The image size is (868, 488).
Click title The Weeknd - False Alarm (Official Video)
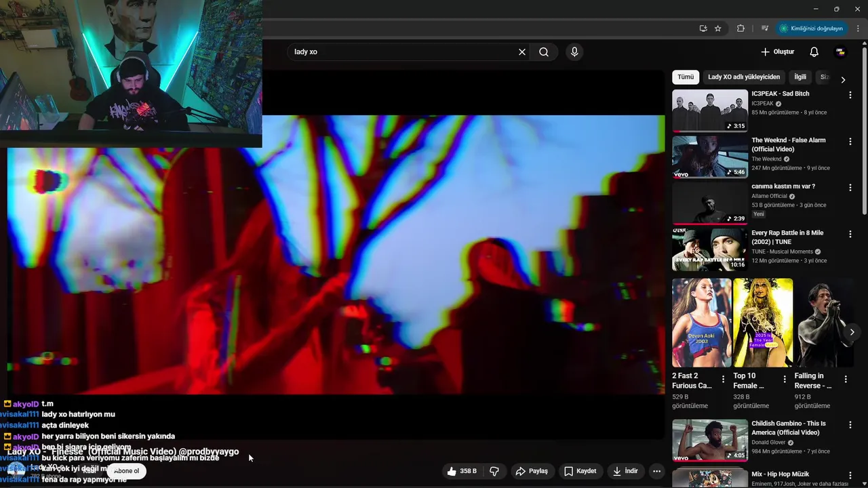point(789,144)
